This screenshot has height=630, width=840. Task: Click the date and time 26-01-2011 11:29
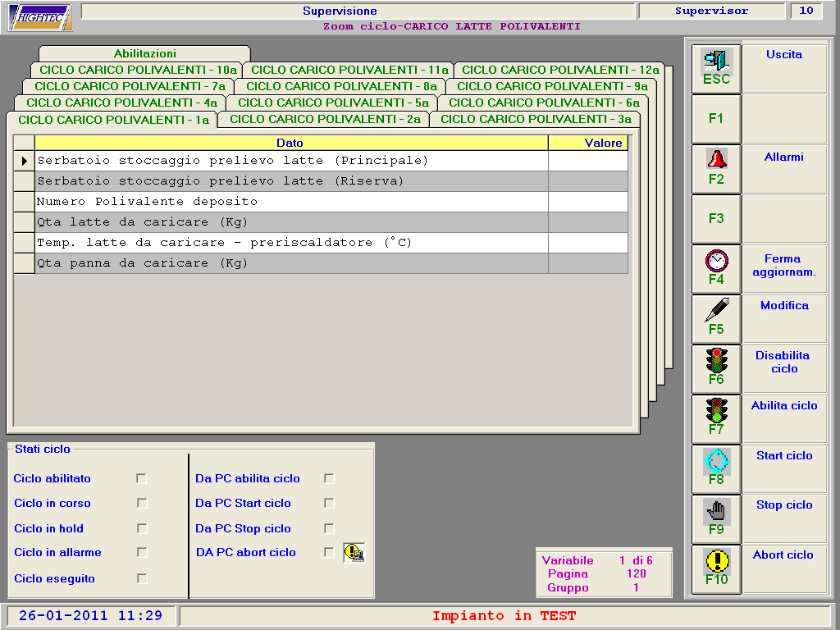[90, 615]
